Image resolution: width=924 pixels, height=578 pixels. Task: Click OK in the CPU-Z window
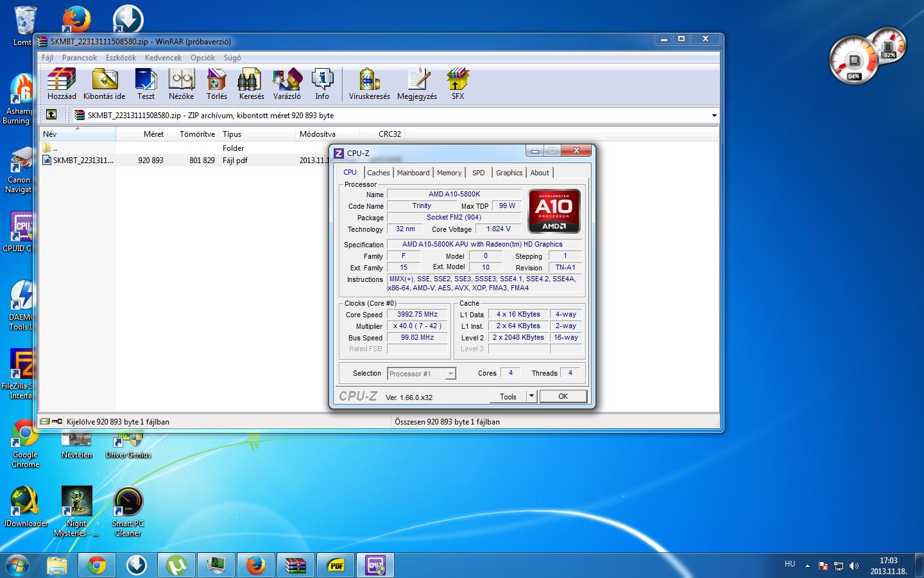563,396
